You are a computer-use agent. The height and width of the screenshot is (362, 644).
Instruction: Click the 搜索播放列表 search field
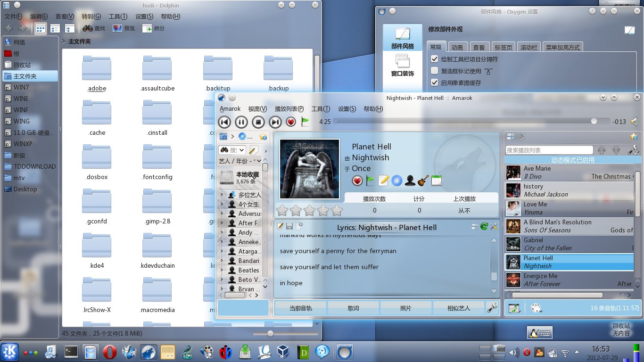[x=549, y=150]
